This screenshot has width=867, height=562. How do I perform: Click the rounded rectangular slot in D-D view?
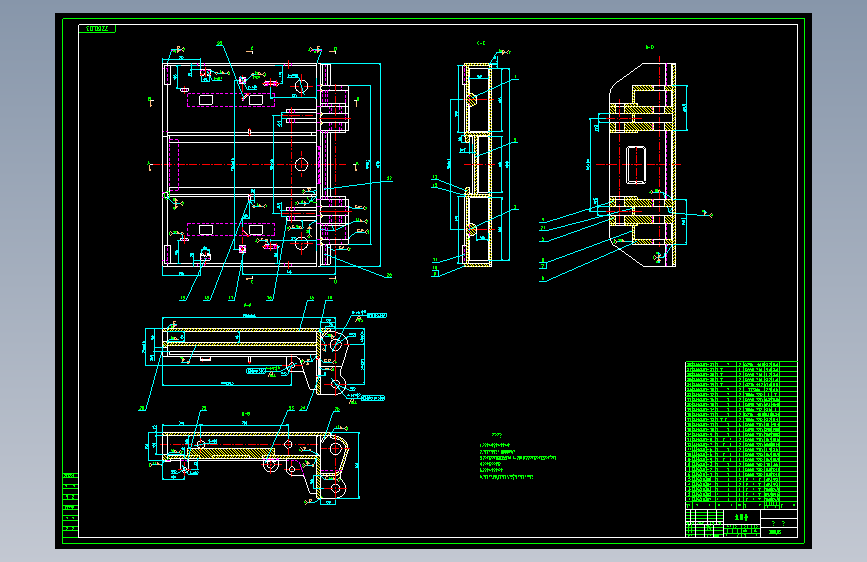(x=636, y=165)
